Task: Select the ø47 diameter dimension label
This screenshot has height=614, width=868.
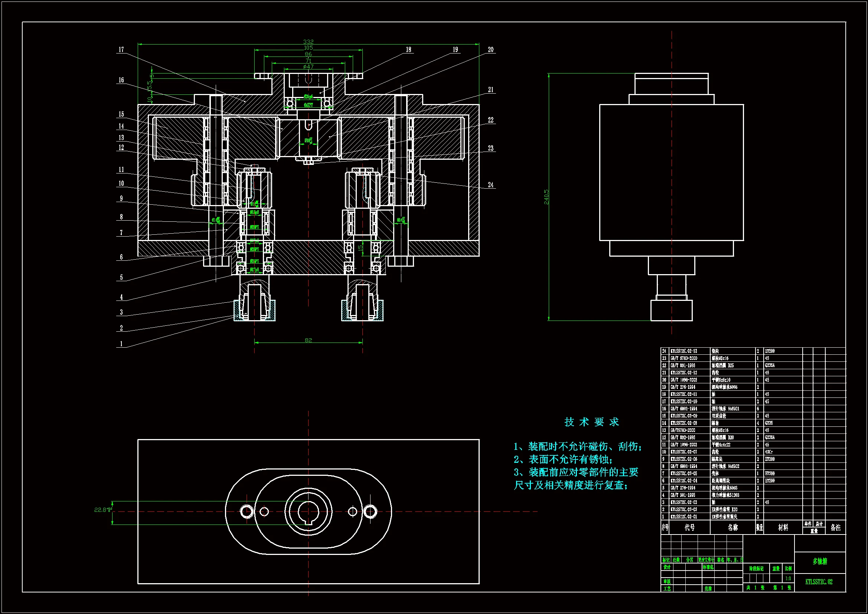Action: (x=308, y=66)
